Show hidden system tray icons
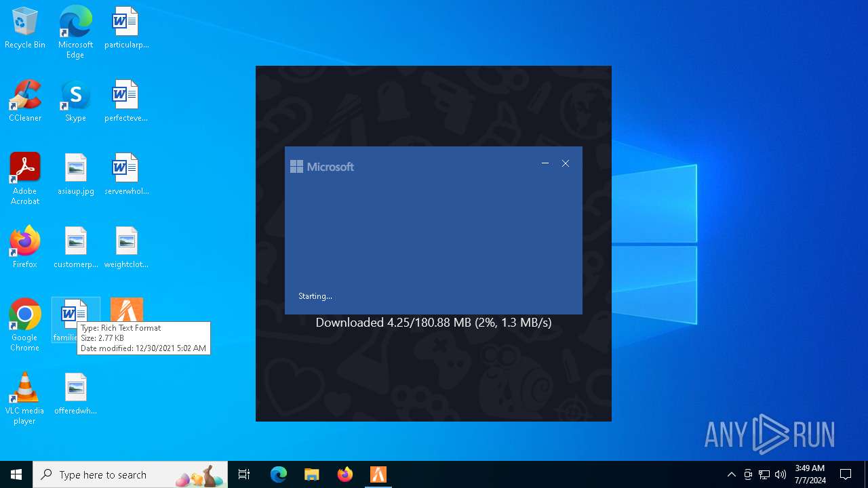This screenshot has width=868, height=488. pos(731,474)
